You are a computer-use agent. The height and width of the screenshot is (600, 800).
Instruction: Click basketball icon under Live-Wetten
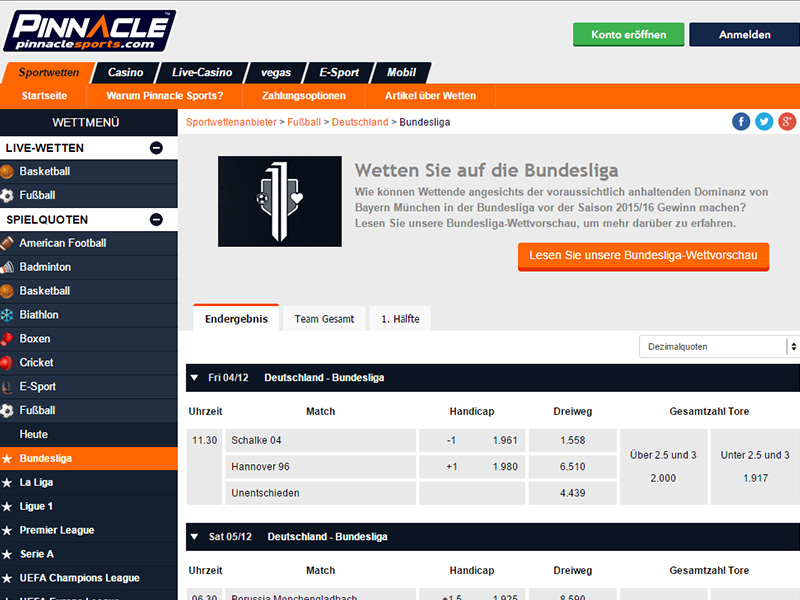pos(7,171)
